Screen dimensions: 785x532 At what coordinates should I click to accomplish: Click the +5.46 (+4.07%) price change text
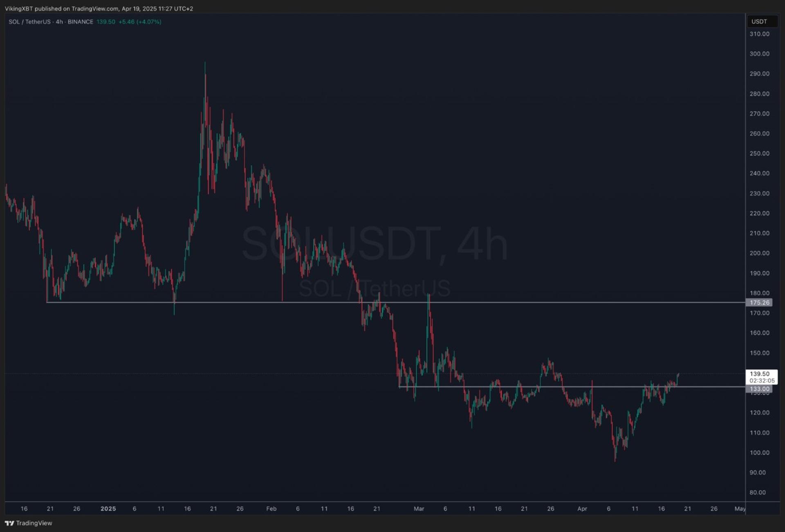(140, 22)
